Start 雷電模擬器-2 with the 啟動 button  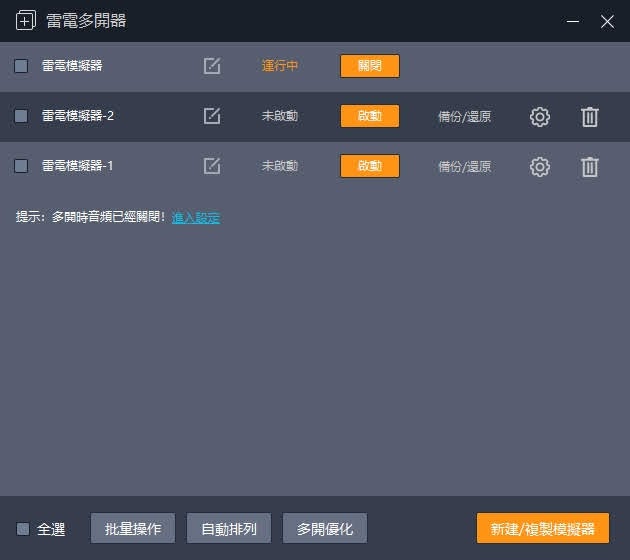point(370,116)
